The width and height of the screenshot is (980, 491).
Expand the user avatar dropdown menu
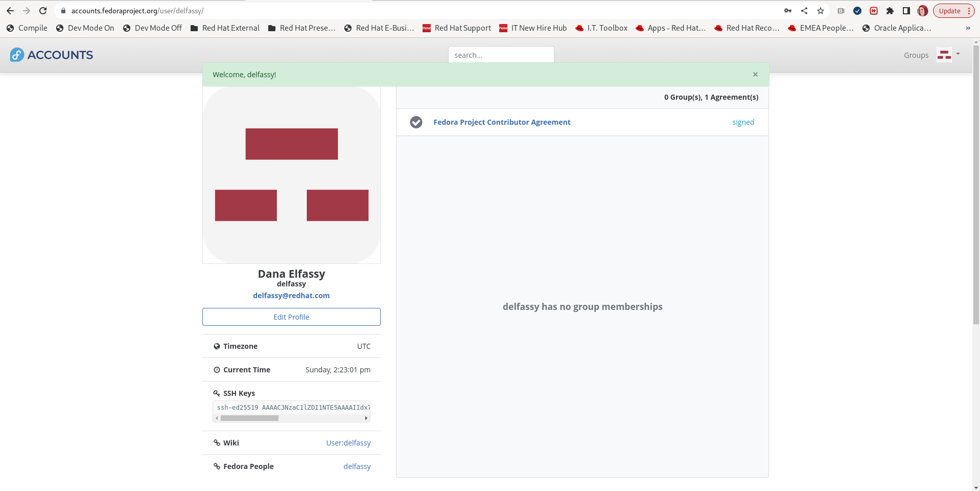click(x=948, y=54)
